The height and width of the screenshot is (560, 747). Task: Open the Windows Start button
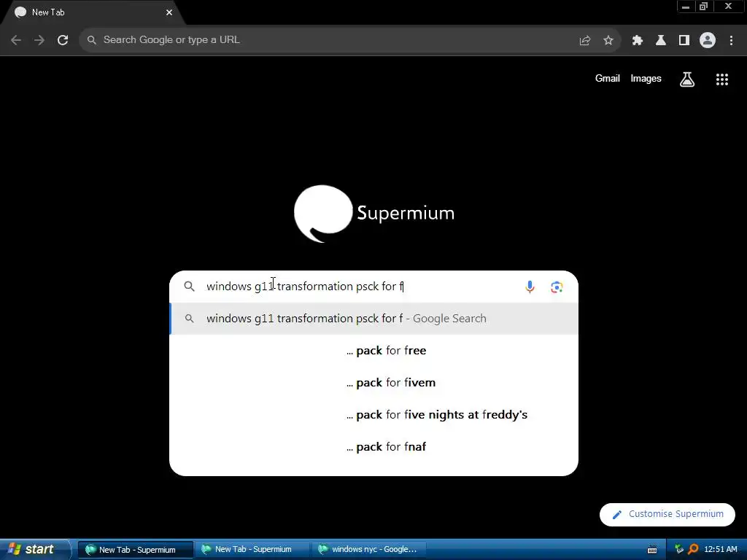[x=34, y=550]
